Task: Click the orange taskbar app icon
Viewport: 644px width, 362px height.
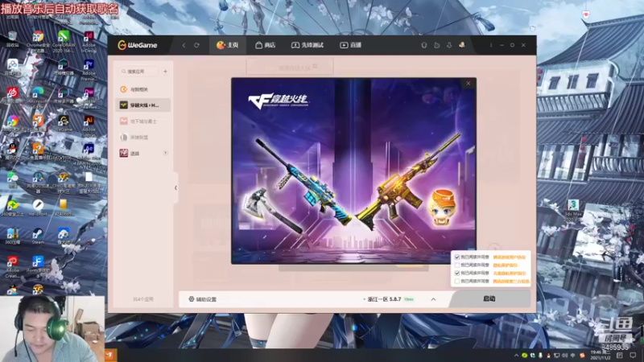Action: click(110, 356)
